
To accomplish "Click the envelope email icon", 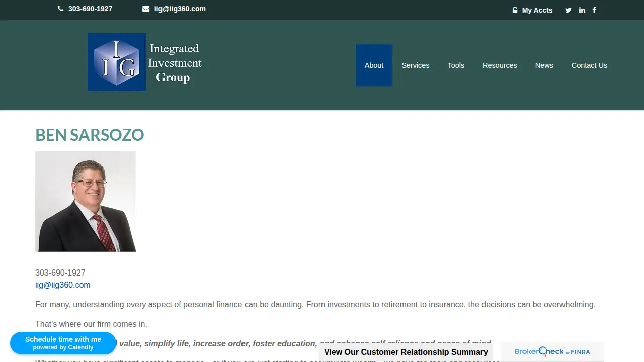I will [146, 9].
